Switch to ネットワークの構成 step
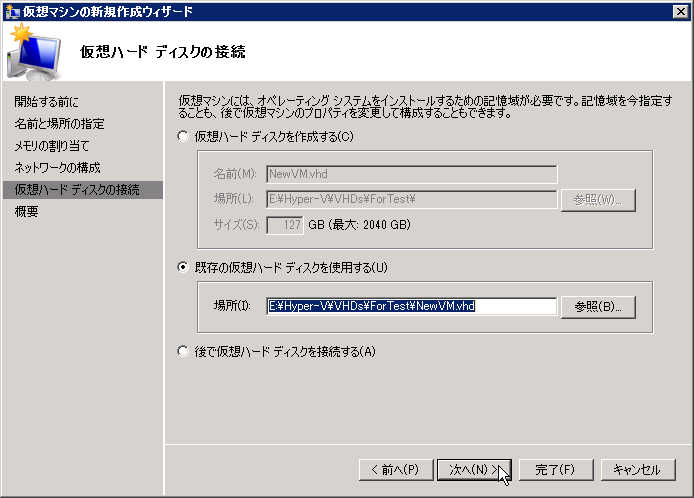This screenshot has width=694, height=498. [57, 168]
